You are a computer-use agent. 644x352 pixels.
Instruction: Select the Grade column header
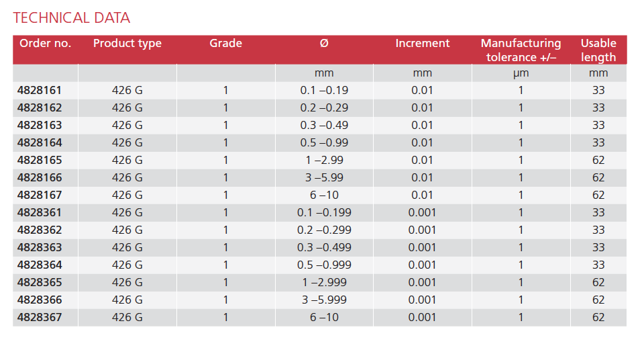[225, 44]
